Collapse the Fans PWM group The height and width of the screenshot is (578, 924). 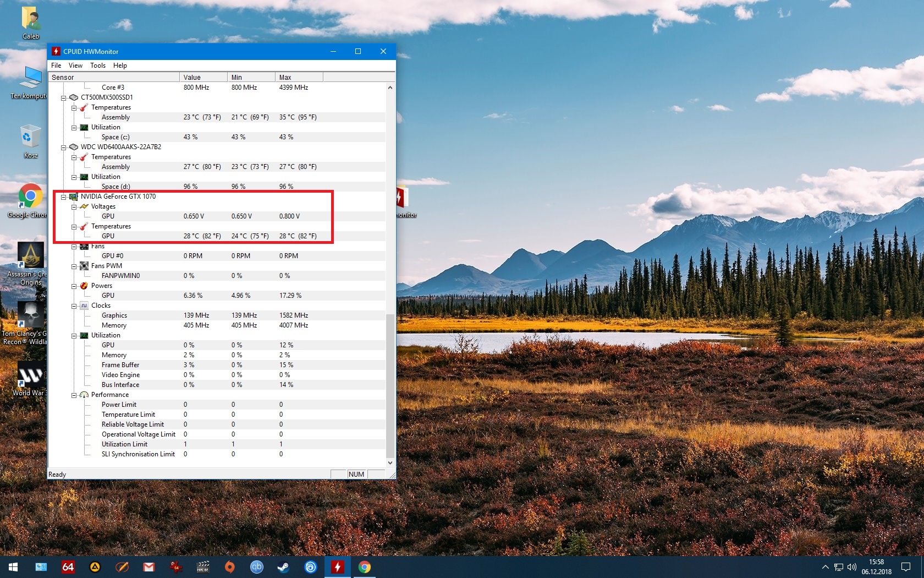(x=74, y=266)
